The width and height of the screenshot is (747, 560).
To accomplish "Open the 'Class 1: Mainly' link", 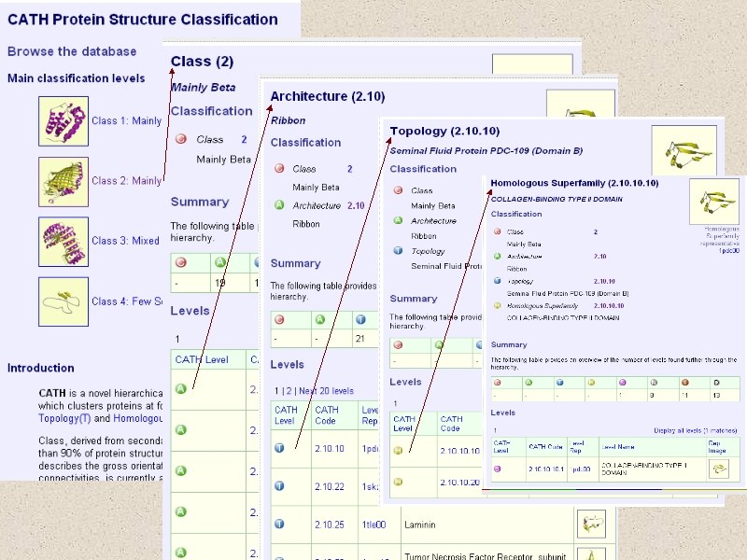I will pyautogui.click(x=127, y=121).
